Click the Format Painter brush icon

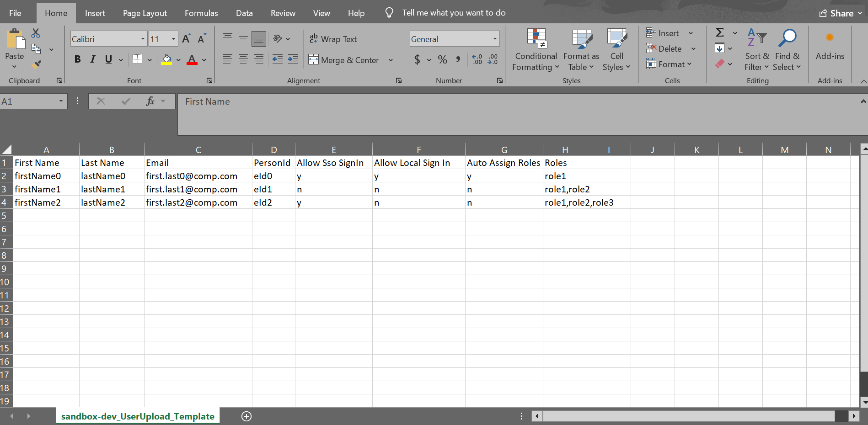point(36,64)
